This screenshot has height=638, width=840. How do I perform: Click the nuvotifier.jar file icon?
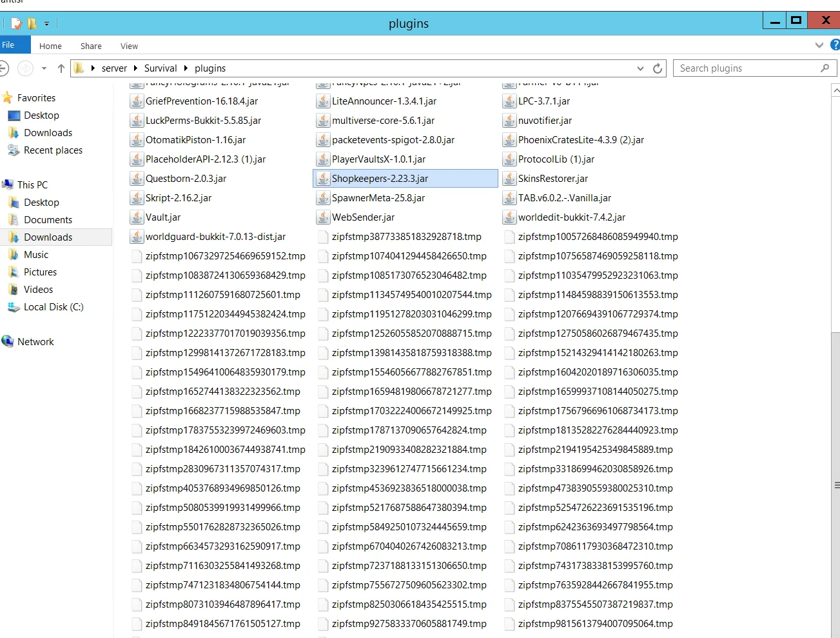tap(509, 121)
